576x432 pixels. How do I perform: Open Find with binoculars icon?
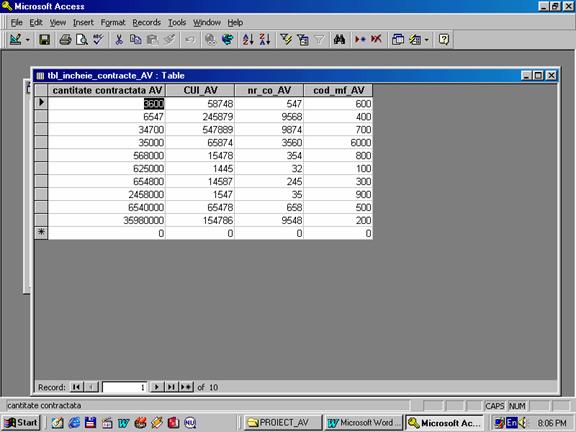click(x=339, y=39)
